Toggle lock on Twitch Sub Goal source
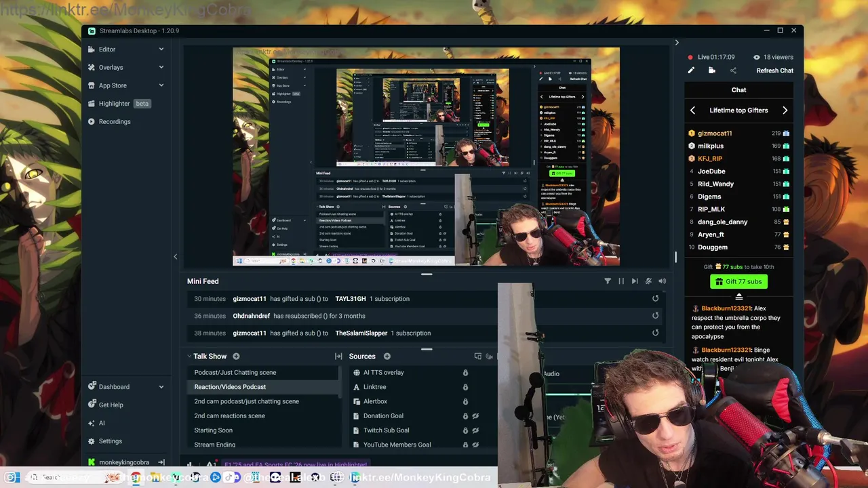The image size is (868, 488). [465, 430]
